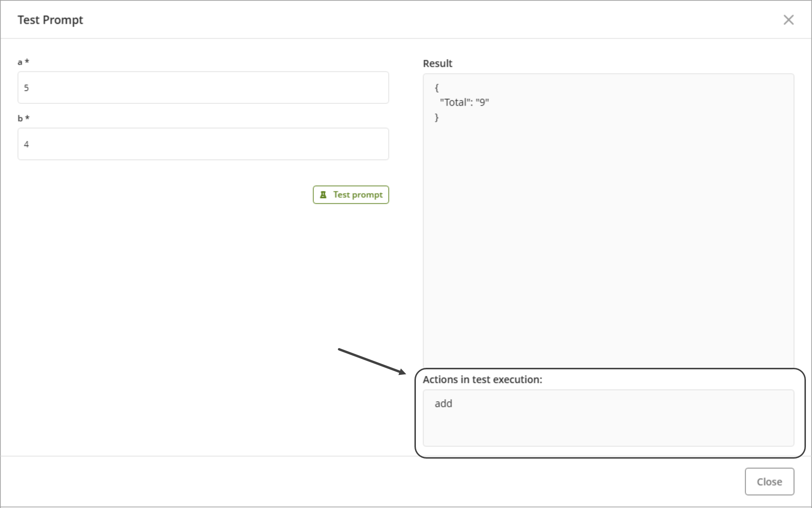The width and height of the screenshot is (812, 508).
Task: Focus the input field for parameter b
Action: click(203, 144)
